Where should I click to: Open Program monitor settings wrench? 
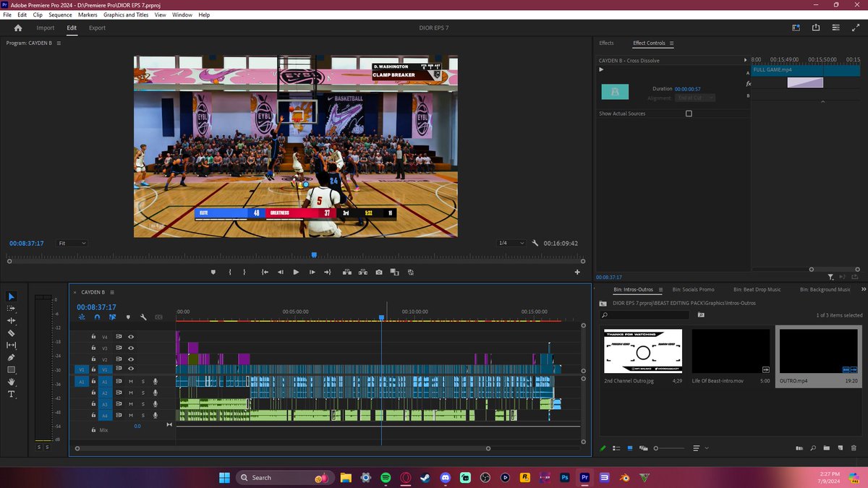[535, 243]
